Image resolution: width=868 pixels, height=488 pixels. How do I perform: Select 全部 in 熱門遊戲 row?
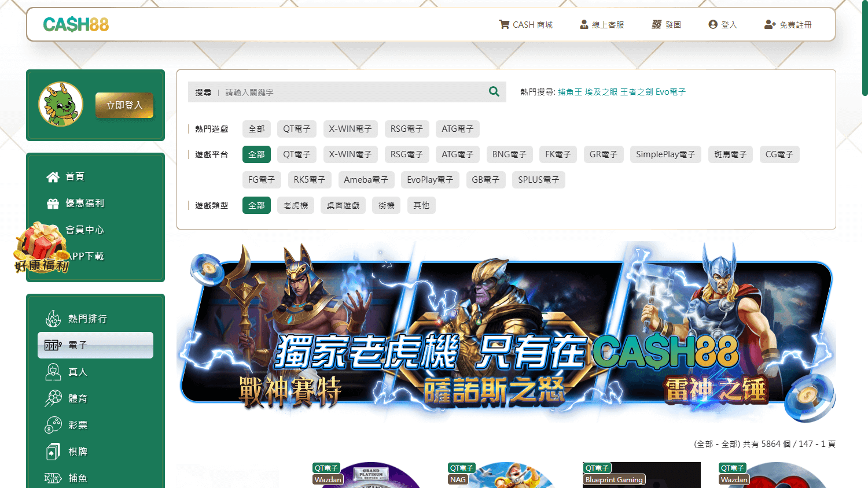tap(256, 129)
